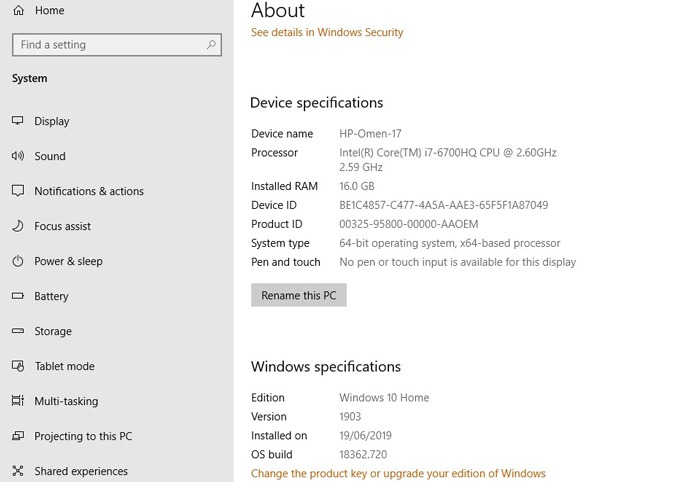Click the Battery icon in sidebar
Viewport: 700px width, 482px height.
click(x=18, y=296)
